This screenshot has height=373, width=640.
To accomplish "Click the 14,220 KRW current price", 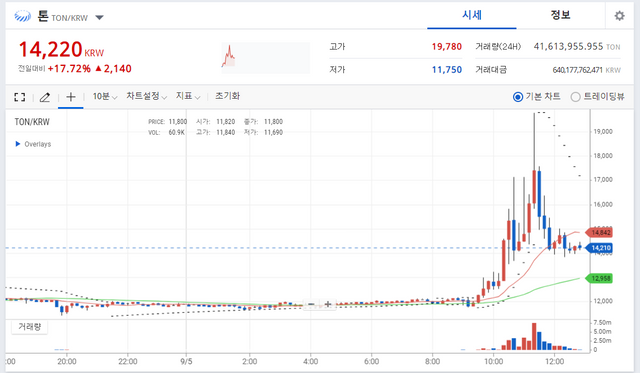I will 61,49.
